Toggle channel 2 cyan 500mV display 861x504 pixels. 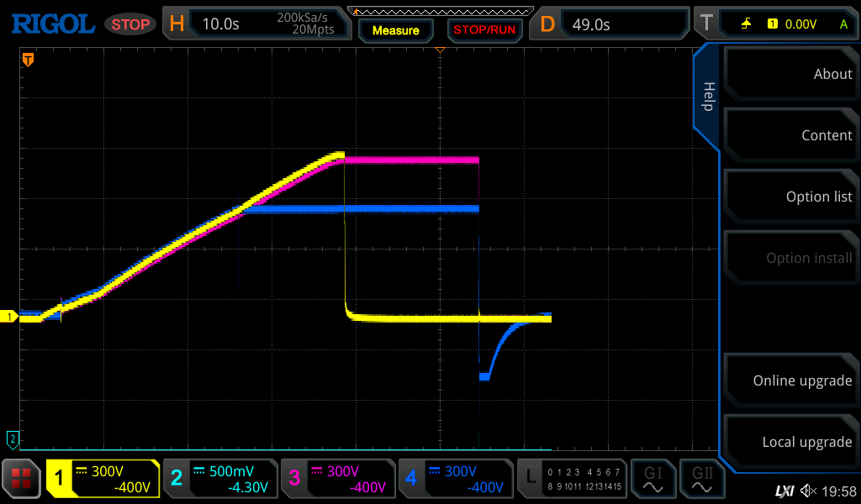point(220,479)
